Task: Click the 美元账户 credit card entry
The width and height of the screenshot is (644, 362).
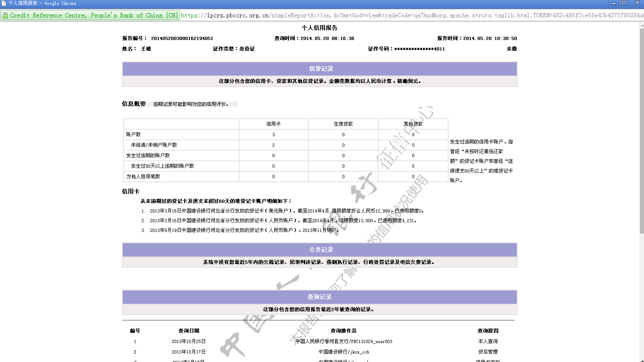Action: 287,211
